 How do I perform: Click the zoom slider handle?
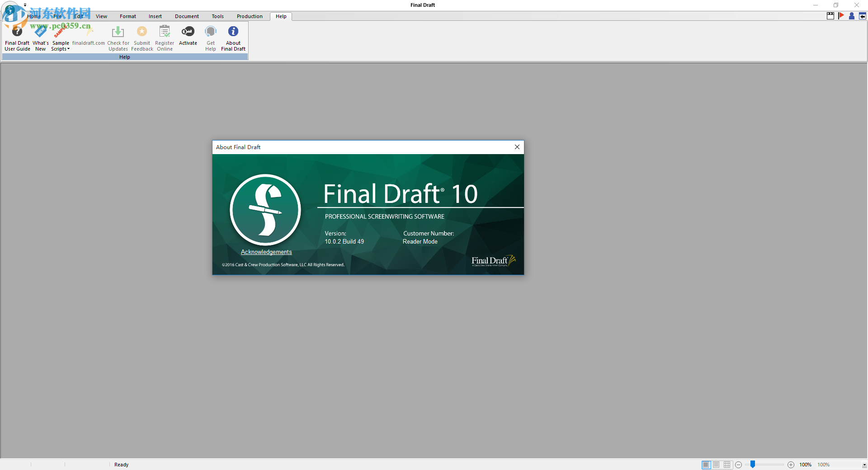tap(753, 464)
